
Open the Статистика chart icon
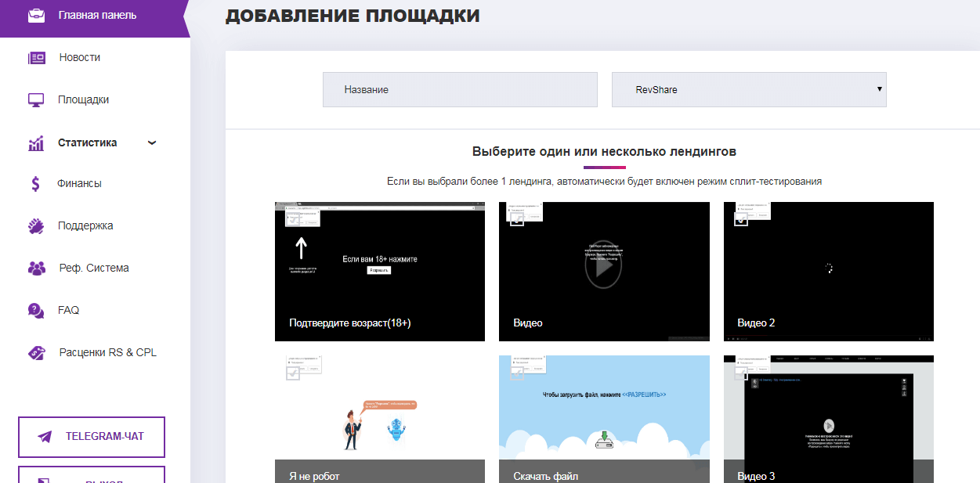click(x=35, y=142)
